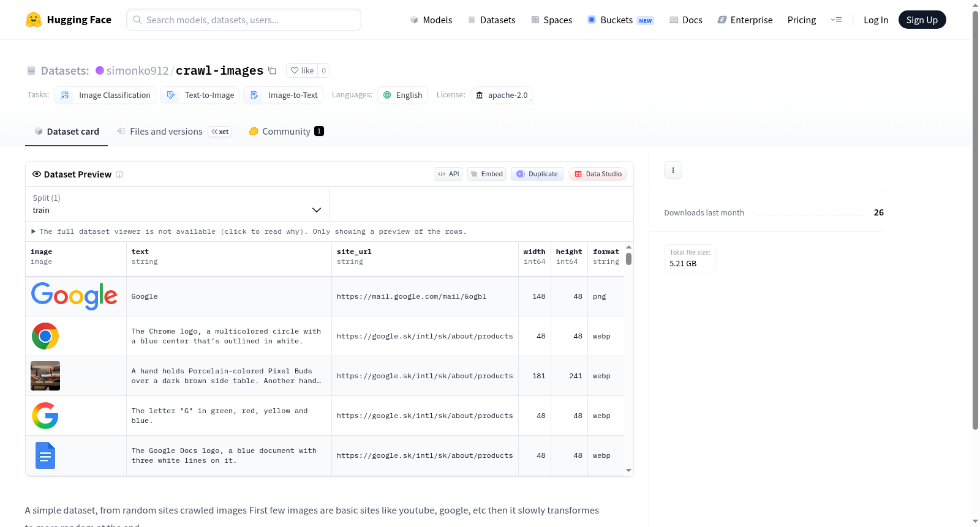The height and width of the screenshot is (527, 980).
Task: Open the Pixel Buds photo thumbnail
Action: (x=45, y=376)
